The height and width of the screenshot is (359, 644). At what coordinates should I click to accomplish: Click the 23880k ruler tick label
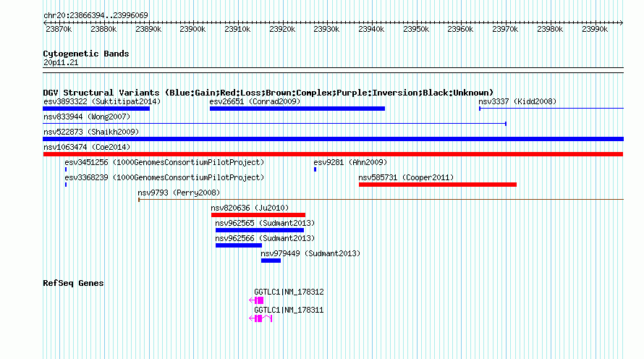click(103, 29)
